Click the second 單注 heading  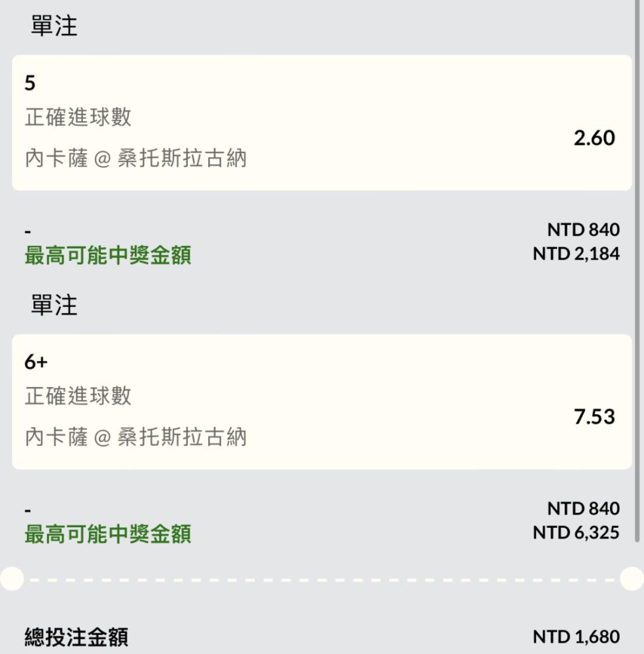54,305
